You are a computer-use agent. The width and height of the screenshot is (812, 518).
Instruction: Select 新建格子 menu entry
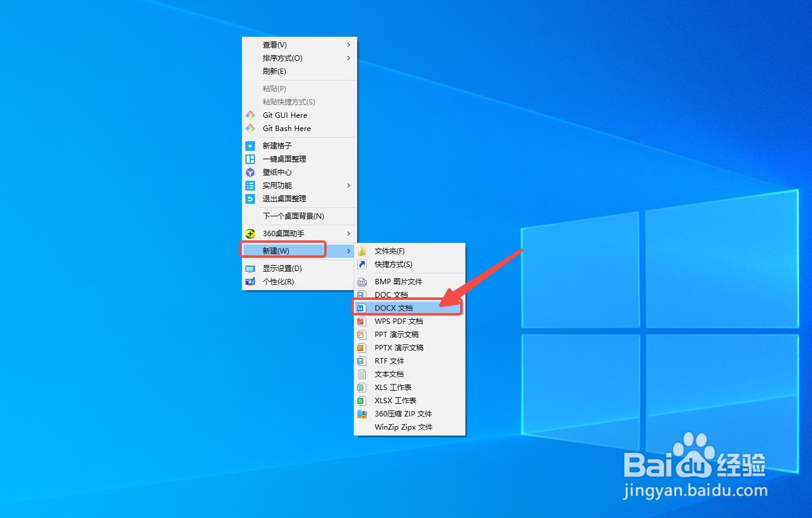[x=299, y=146]
